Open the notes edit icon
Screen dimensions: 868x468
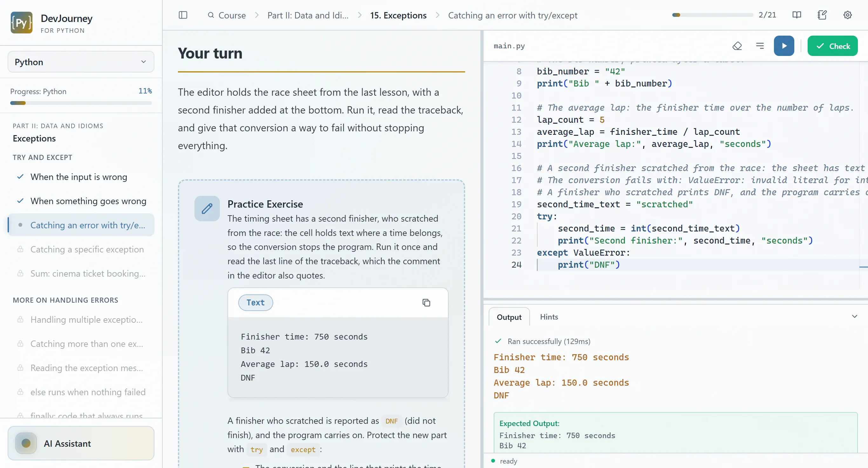pos(822,15)
